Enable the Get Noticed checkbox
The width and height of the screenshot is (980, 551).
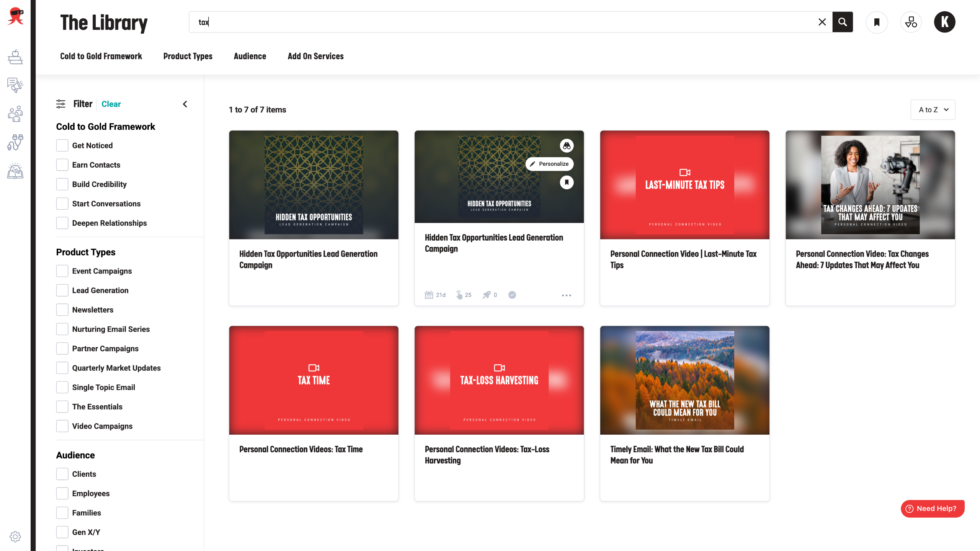[x=62, y=145]
